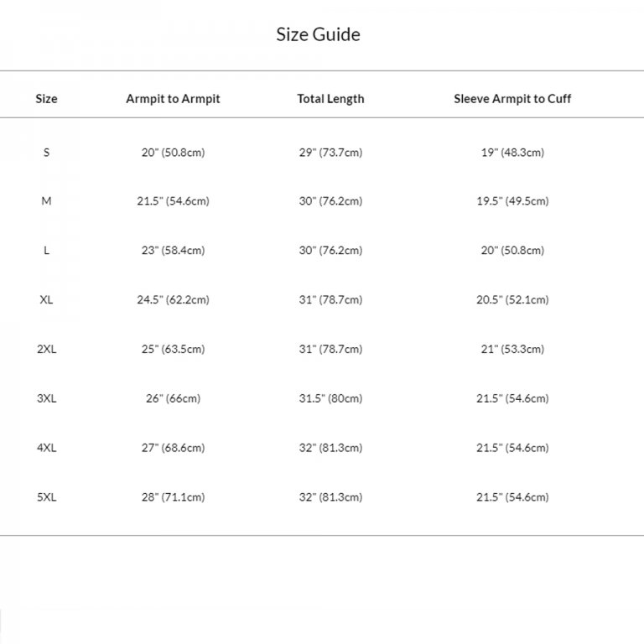This screenshot has height=644, width=644.
Task: Click the 24.5" (62.2cm) armpit measurement
Action: [173, 300]
